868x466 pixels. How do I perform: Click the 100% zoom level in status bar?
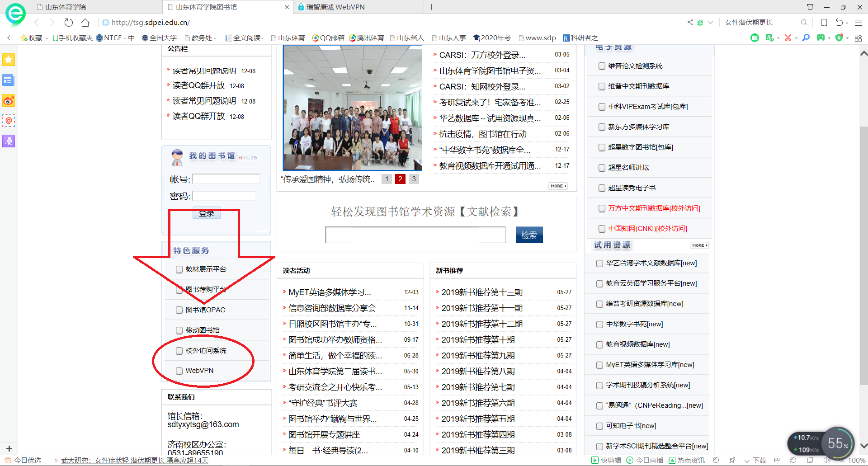(x=856, y=460)
